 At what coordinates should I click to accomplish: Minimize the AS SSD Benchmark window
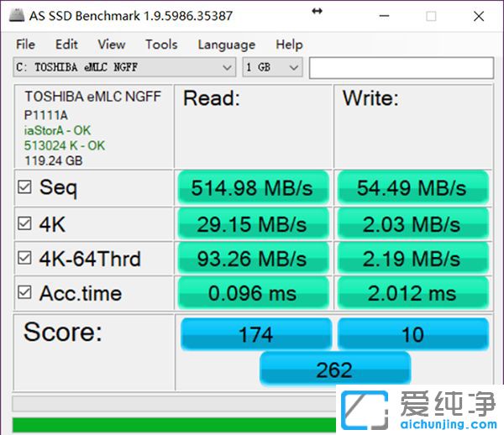384,16
